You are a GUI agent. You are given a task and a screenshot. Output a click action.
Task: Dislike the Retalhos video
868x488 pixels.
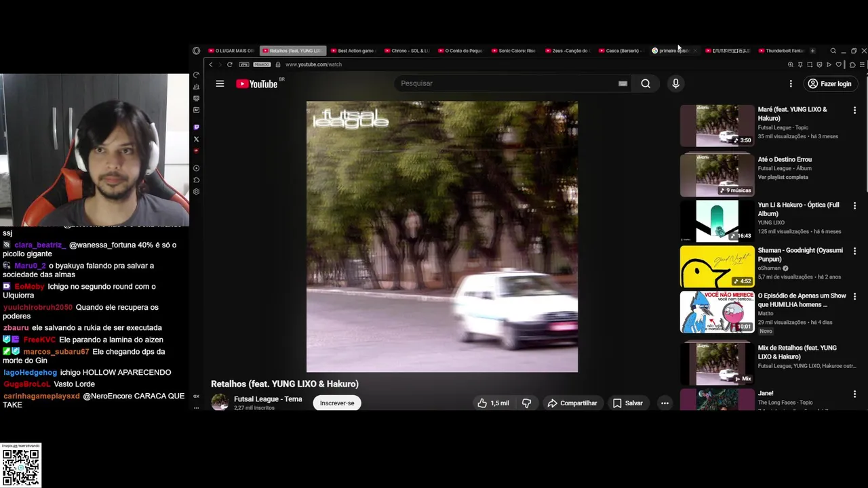[x=526, y=403]
